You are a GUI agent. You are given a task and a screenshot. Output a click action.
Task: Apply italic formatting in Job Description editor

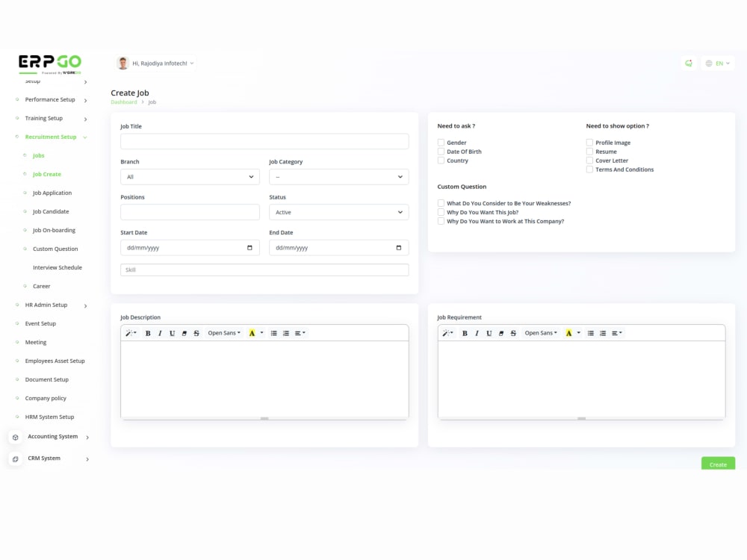tap(160, 333)
